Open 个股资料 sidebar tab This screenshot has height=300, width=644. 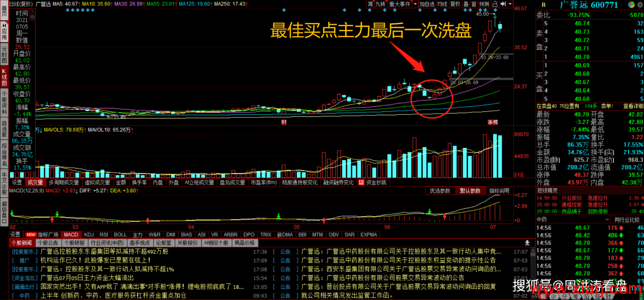coord(4,103)
